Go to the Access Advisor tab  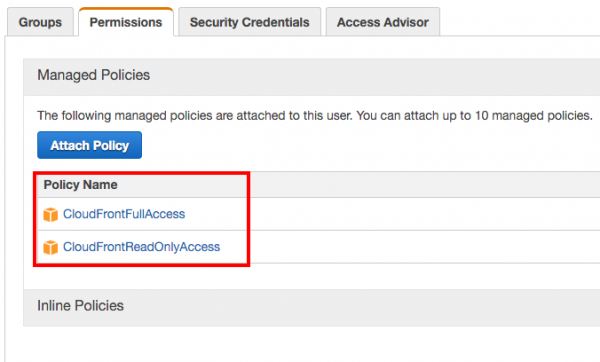coord(383,22)
